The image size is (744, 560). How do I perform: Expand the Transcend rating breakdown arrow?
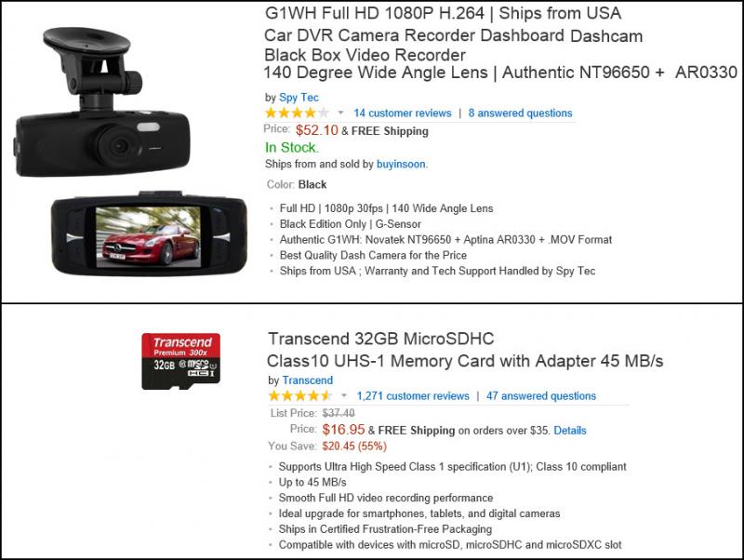[x=344, y=395]
